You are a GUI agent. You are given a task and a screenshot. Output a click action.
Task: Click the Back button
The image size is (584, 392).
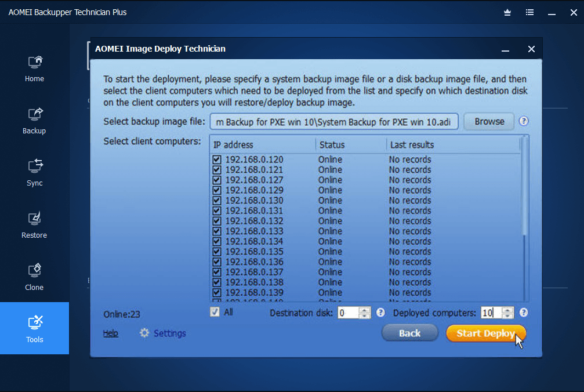(409, 333)
